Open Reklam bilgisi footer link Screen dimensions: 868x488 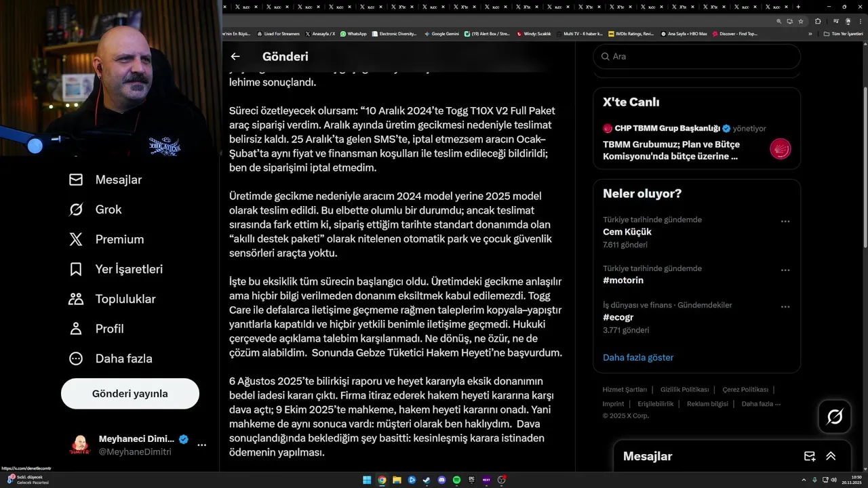(x=707, y=404)
